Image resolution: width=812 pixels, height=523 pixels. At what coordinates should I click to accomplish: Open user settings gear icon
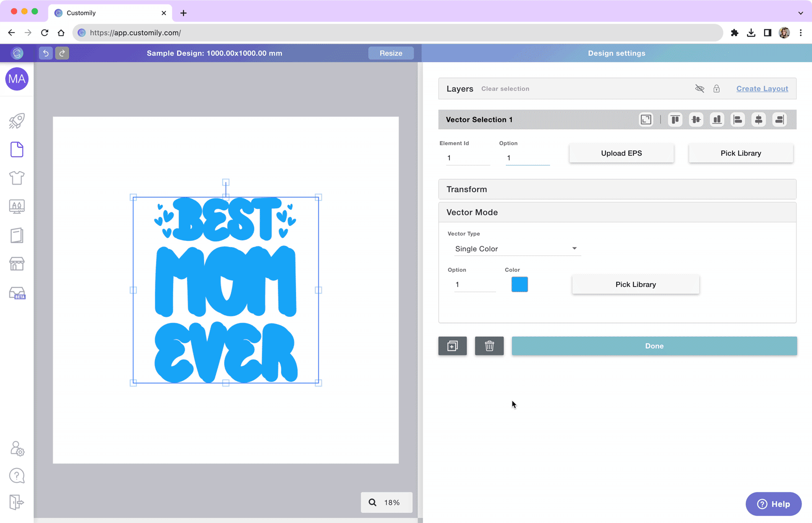click(x=17, y=449)
